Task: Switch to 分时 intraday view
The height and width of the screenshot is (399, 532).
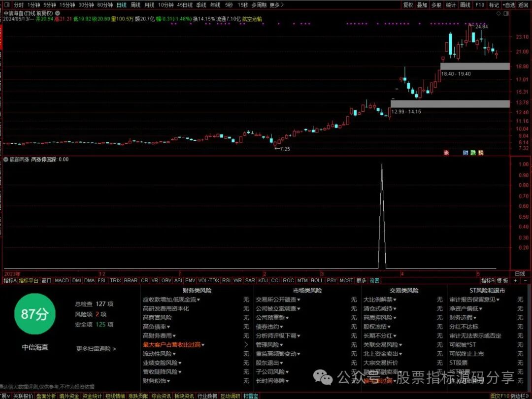Action: [19, 5]
